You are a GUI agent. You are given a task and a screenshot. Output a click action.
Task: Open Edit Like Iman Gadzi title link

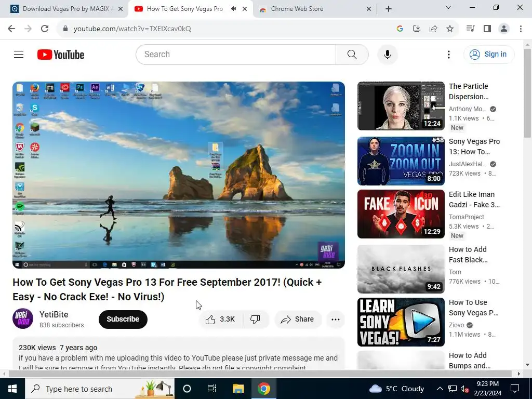[x=474, y=199]
